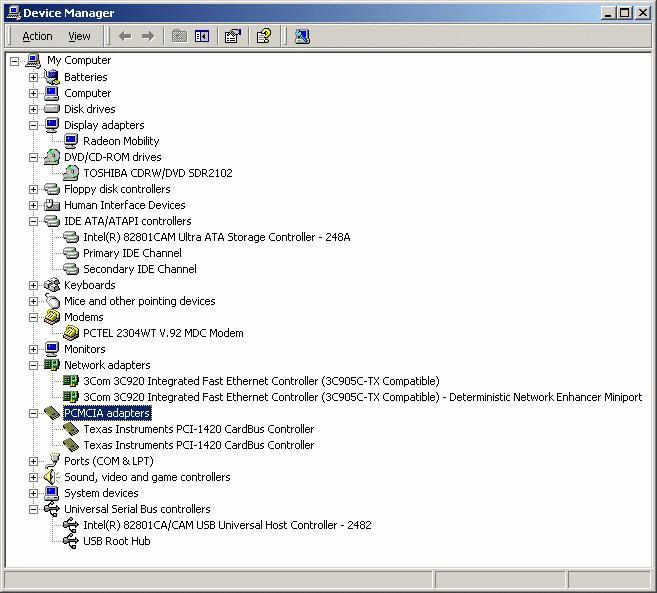Click the Scan for hardware changes icon
Image resolution: width=657 pixels, height=593 pixels.
coord(302,36)
